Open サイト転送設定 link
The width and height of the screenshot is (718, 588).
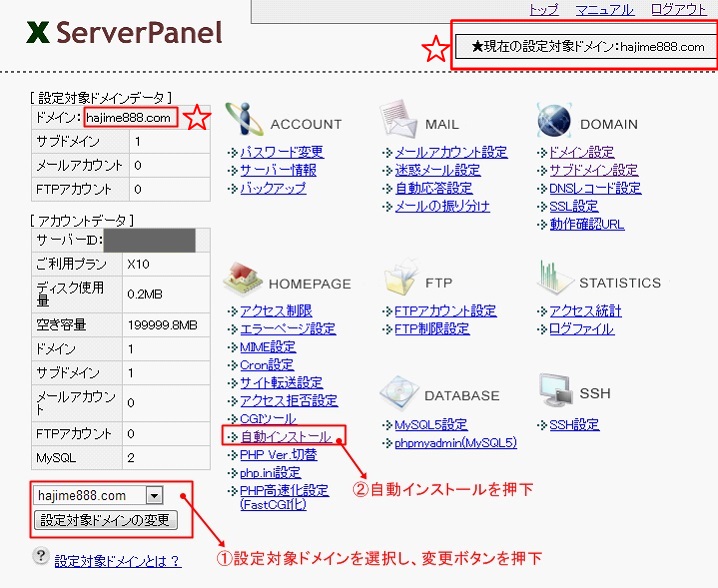[282, 382]
